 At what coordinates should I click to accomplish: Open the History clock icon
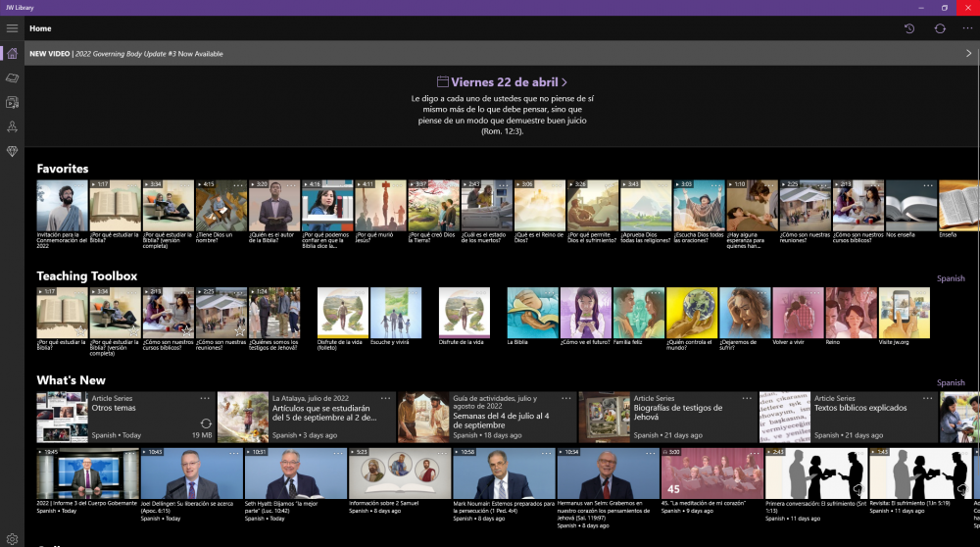pyautogui.click(x=909, y=28)
